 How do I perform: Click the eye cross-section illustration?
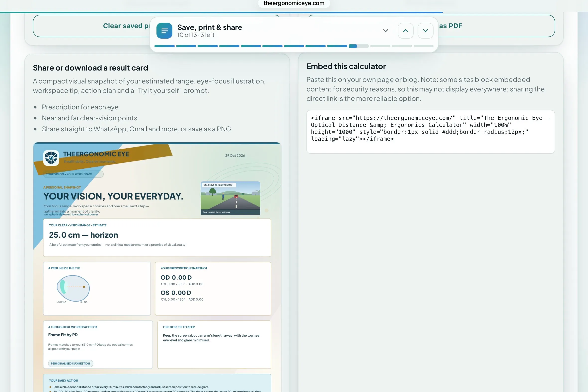pos(73,288)
